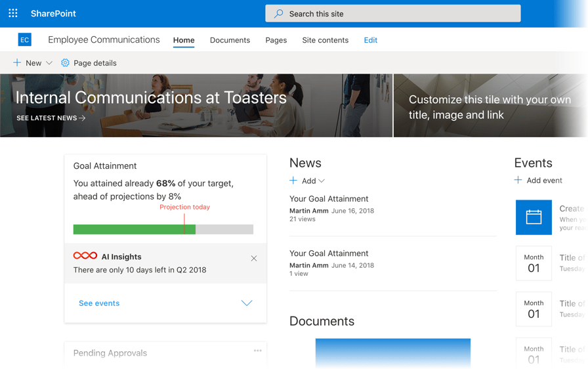Open Pending Approvals more options ellipsis

click(258, 351)
